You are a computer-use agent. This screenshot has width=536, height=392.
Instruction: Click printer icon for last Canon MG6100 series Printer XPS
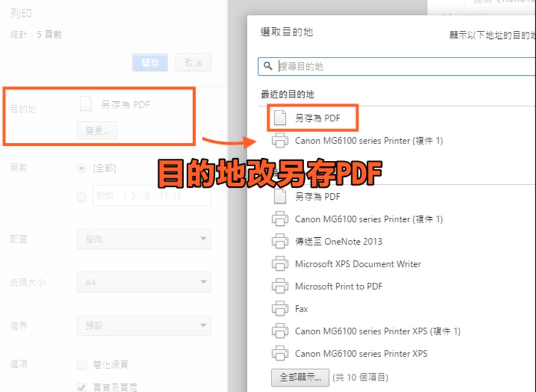[x=280, y=353]
